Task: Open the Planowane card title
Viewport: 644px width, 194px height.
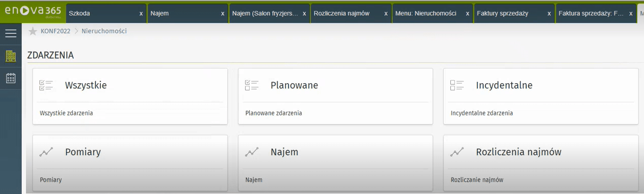Action: click(x=294, y=85)
